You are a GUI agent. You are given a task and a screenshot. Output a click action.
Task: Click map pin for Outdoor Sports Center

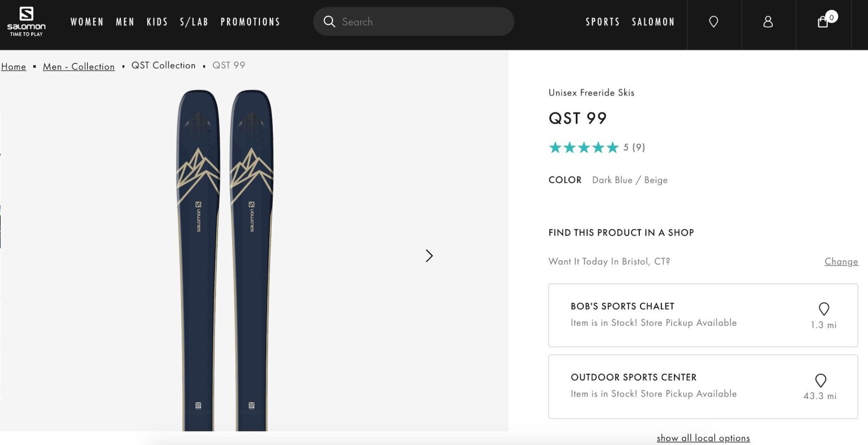[821, 380]
